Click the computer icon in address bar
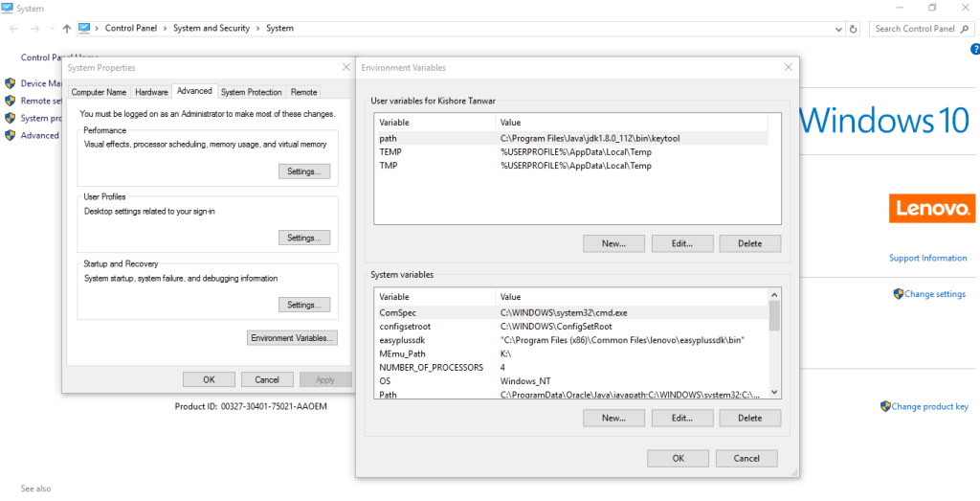980x501 pixels. tap(84, 28)
